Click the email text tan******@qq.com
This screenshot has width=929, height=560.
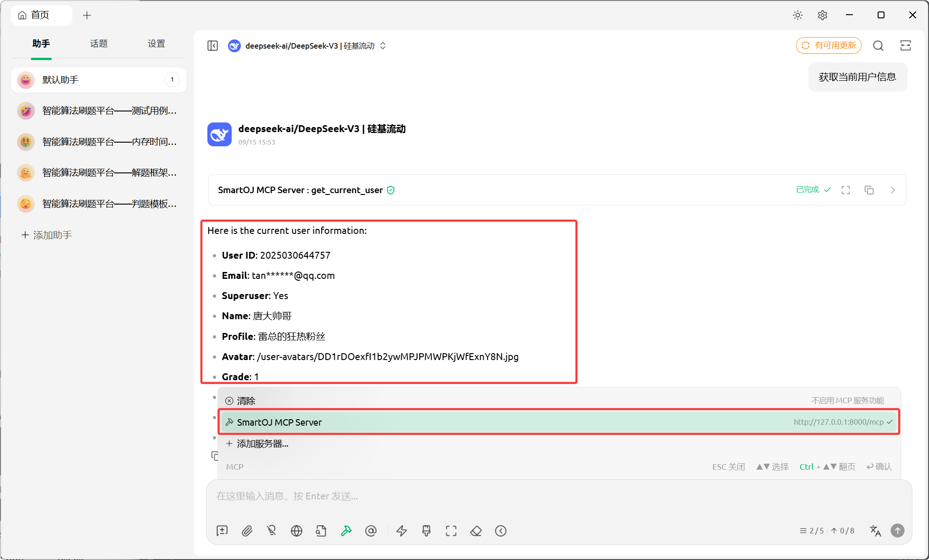tap(293, 276)
